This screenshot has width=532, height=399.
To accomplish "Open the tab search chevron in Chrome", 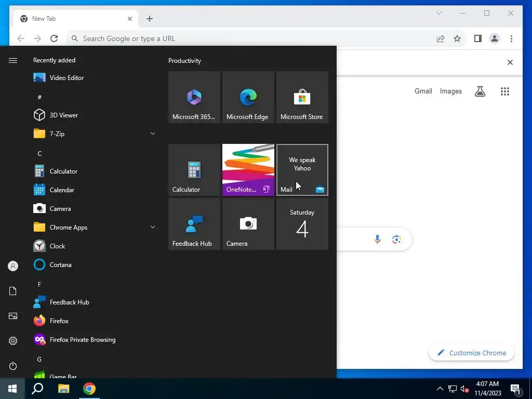I will 439,13.
